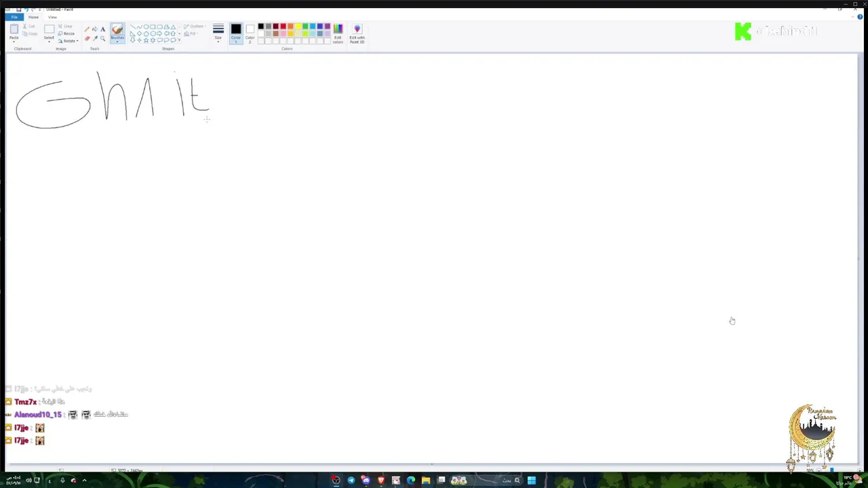Select the Eraser tool

coord(87,39)
